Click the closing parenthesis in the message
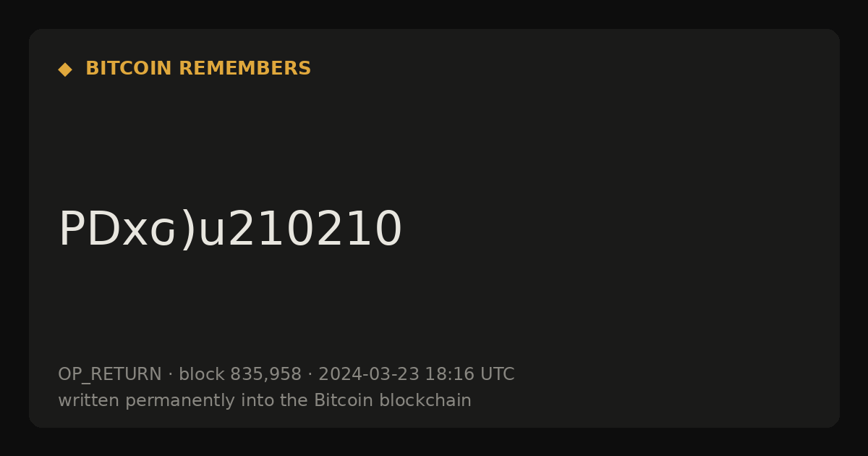Image resolution: width=868 pixels, height=456 pixels. point(187,229)
